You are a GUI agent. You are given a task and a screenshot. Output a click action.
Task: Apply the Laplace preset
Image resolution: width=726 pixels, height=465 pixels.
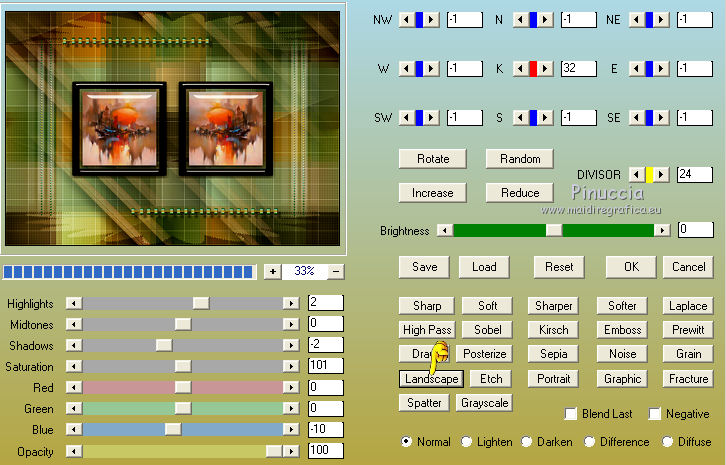tap(688, 306)
